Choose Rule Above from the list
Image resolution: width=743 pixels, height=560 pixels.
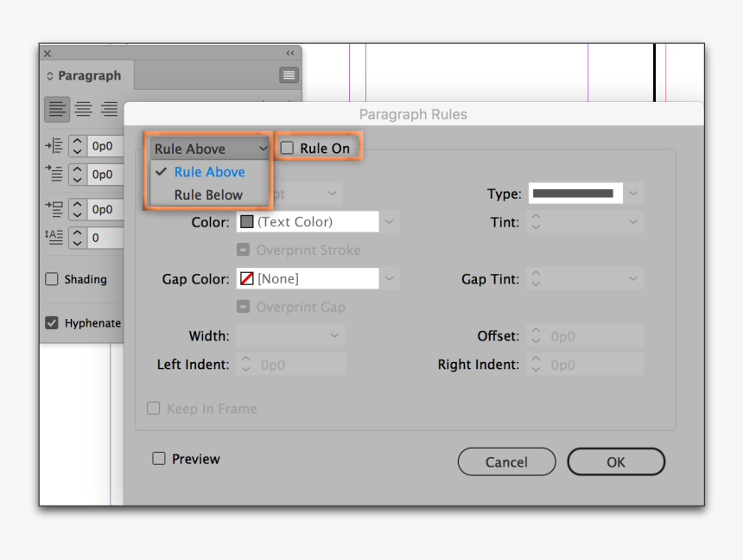pyautogui.click(x=209, y=172)
